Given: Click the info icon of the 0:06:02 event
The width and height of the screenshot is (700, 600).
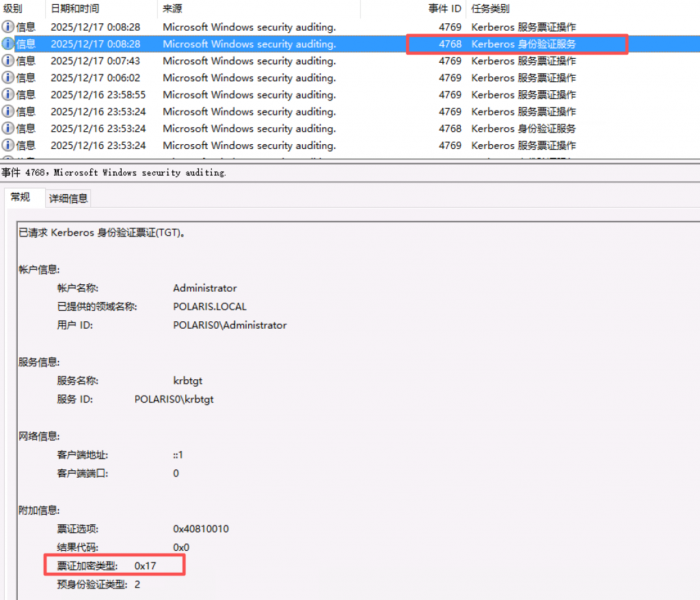Looking at the screenshot, I should coord(8,78).
